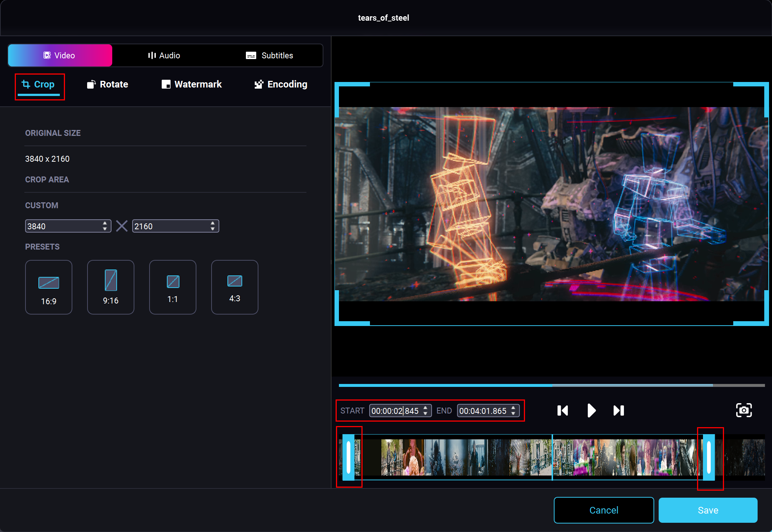Select the Crop sub-tab
The image size is (772, 532).
[38, 85]
